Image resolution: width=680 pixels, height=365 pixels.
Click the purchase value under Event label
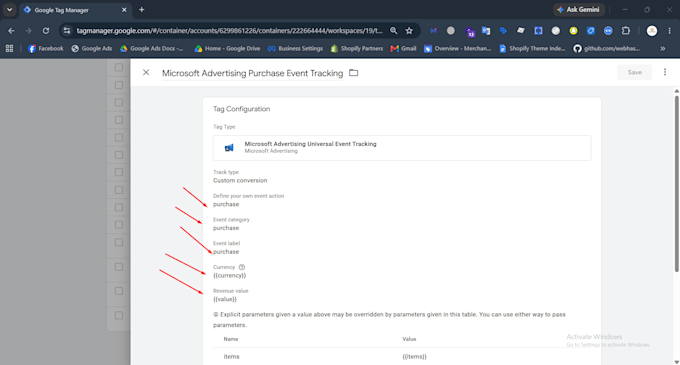tap(226, 252)
